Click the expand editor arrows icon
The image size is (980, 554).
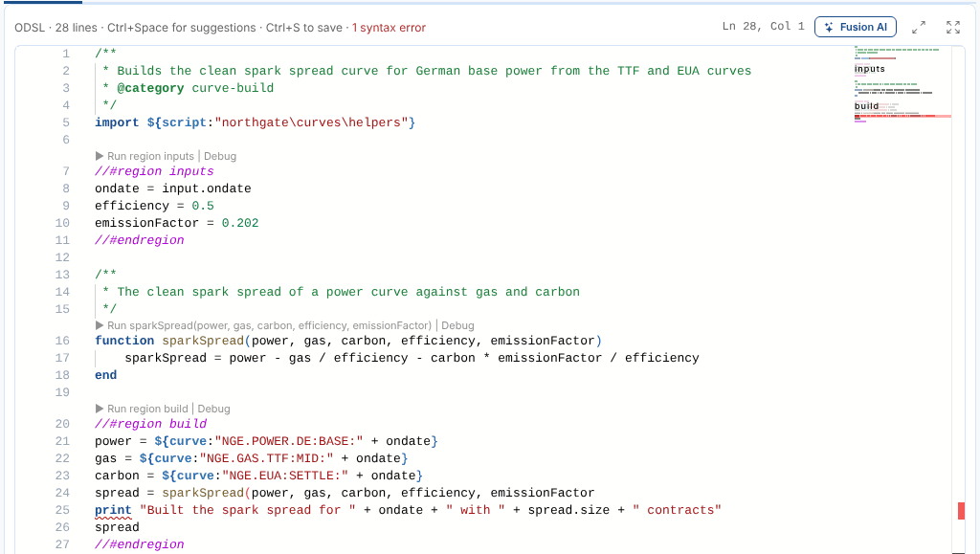(x=918, y=27)
